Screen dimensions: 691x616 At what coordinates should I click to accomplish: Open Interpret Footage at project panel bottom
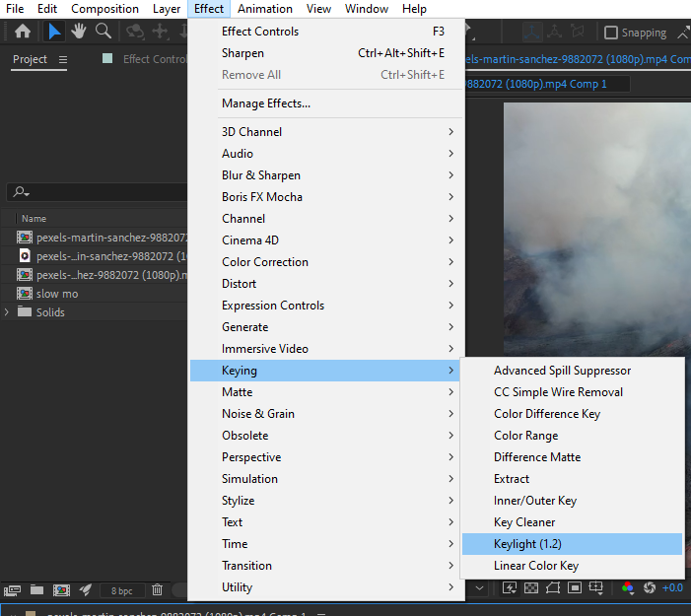tap(13, 590)
